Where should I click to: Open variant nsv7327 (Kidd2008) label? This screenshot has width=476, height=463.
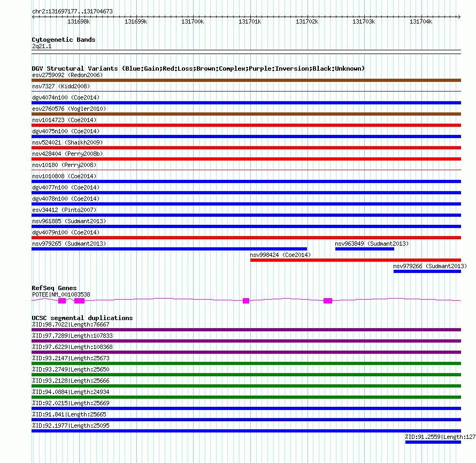click(x=61, y=86)
